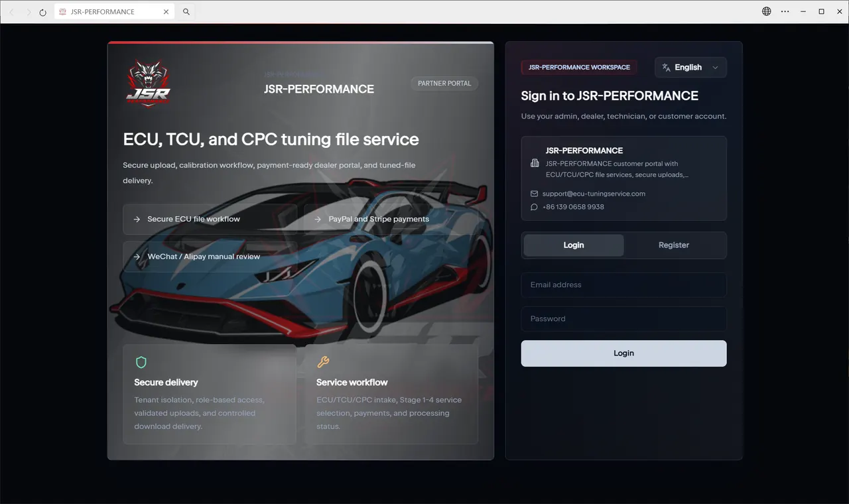The image size is (849, 504).
Task: Click the Service workflow heading
Action: coord(352,383)
